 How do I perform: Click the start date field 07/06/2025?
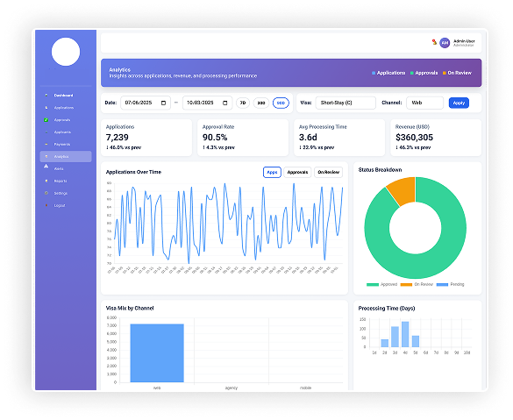point(146,103)
